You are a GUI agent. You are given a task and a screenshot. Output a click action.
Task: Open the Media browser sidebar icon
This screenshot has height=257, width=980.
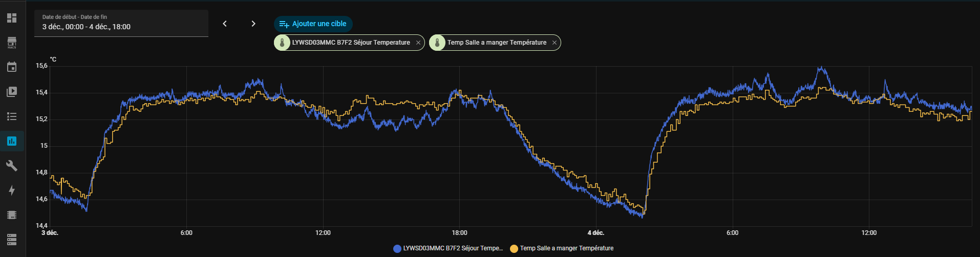pos(12,92)
